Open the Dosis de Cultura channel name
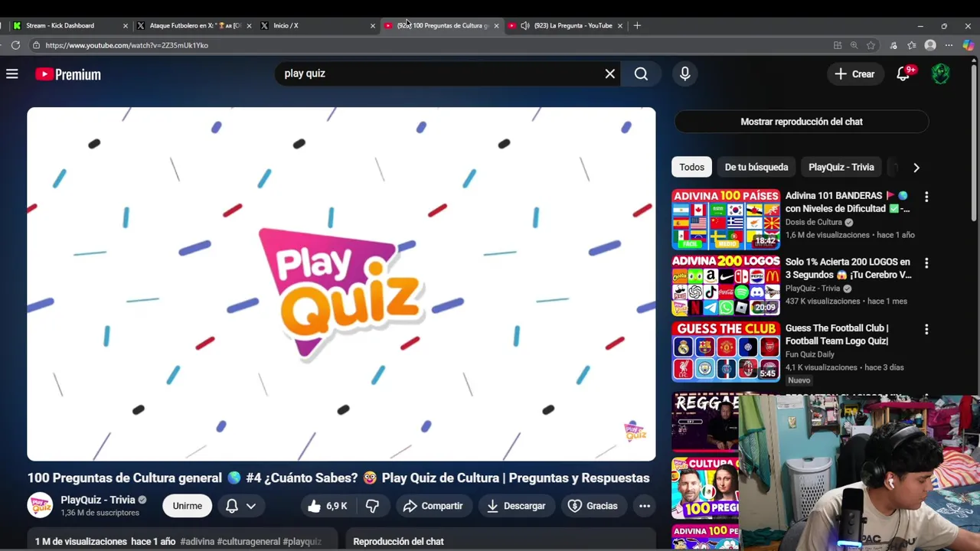Viewport: 980px width, 551px height. [814, 222]
